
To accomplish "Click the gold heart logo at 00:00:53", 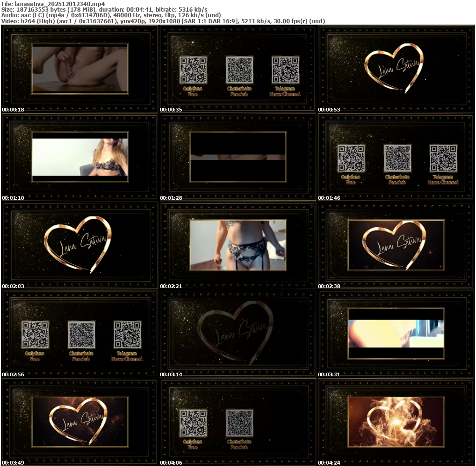I will coord(394,69).
